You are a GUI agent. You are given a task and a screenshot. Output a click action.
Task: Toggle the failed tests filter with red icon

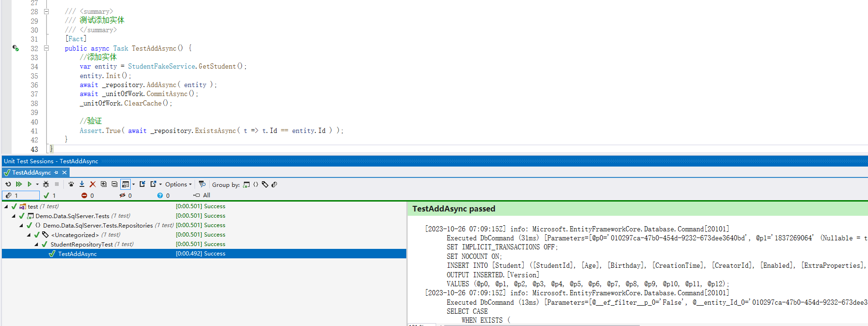point(88,195)
